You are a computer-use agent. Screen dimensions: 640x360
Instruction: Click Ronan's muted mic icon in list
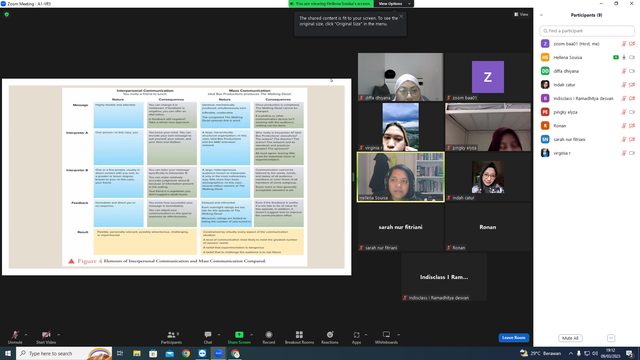624,126
